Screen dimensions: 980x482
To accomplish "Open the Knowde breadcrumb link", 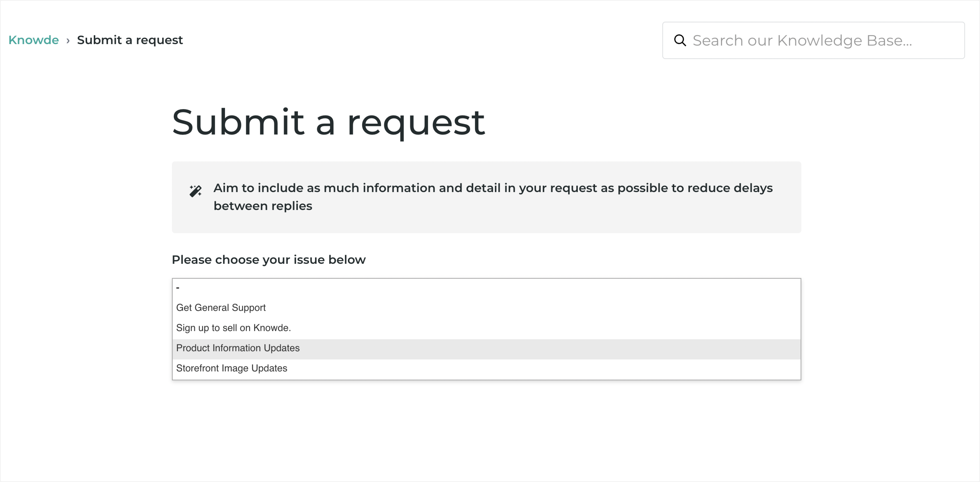I will point(33,40).
